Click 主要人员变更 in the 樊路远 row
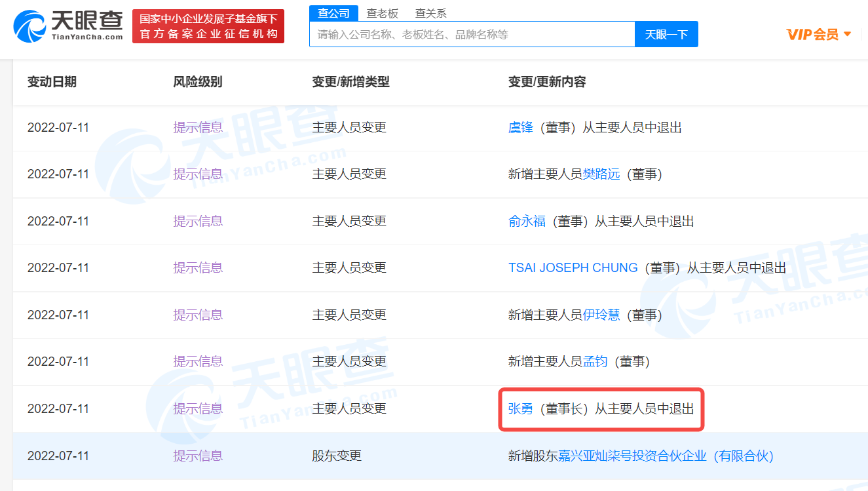This screenshot has width=868, height=491. click(349, 174)
